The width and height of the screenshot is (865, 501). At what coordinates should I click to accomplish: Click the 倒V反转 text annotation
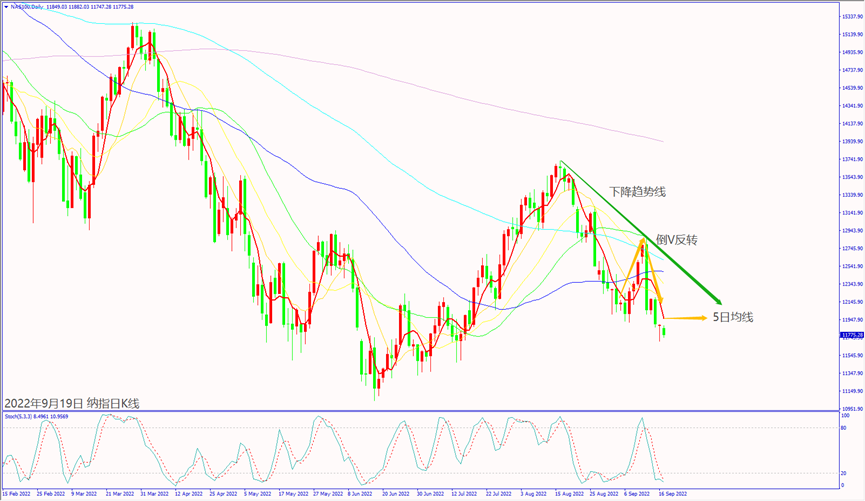(676, 240)
